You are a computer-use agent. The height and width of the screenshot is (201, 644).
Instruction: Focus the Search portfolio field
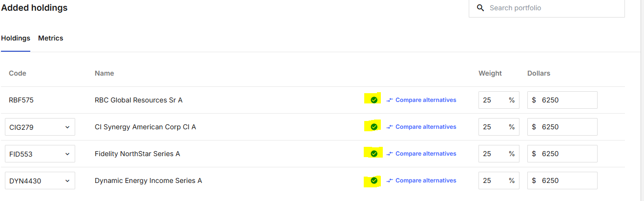(547, 8)
